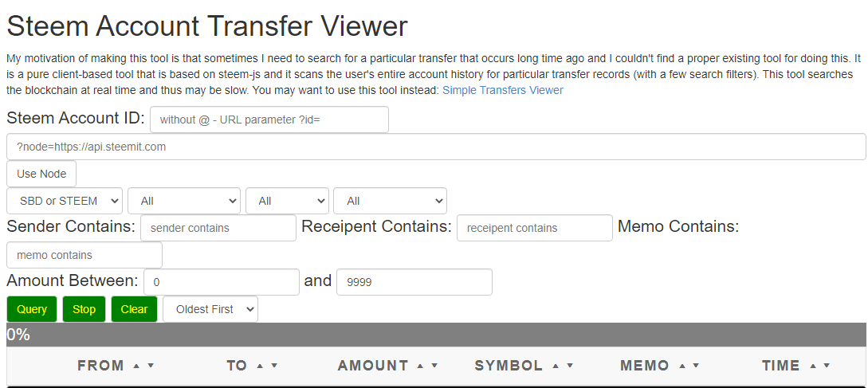Expand the narrow middle All dropdown

(287, 201)
